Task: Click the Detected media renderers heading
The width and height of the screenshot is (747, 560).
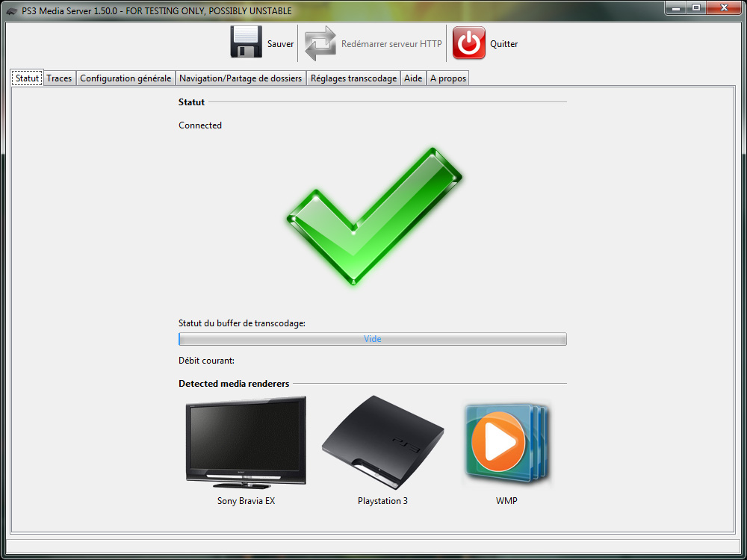Action: [234, 383]
